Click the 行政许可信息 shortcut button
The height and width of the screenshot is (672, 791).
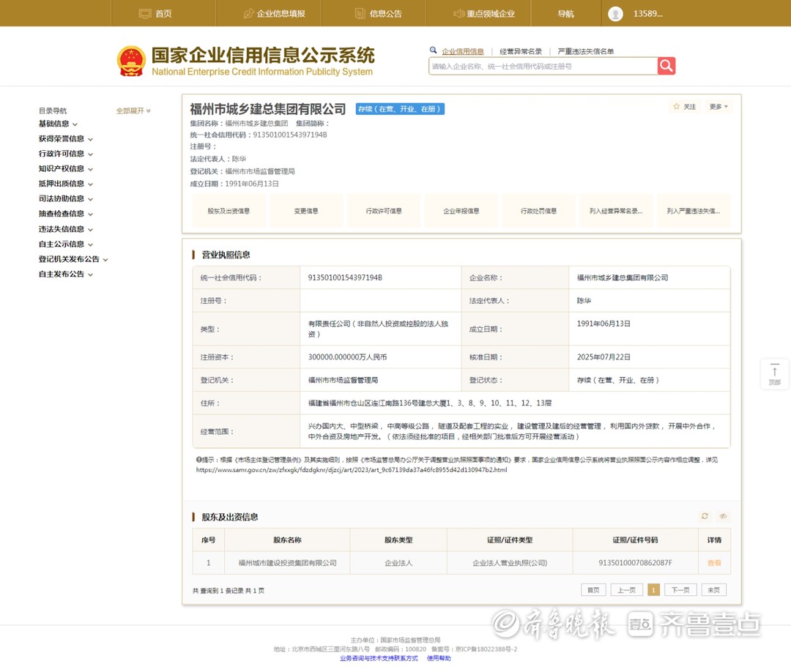(x=384, y=211)
